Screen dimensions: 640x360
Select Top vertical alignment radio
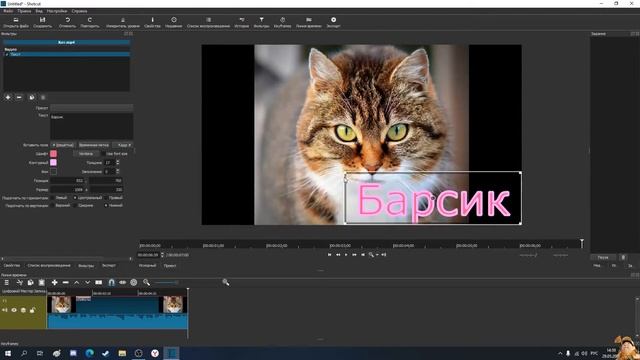[x=53, y=206]
